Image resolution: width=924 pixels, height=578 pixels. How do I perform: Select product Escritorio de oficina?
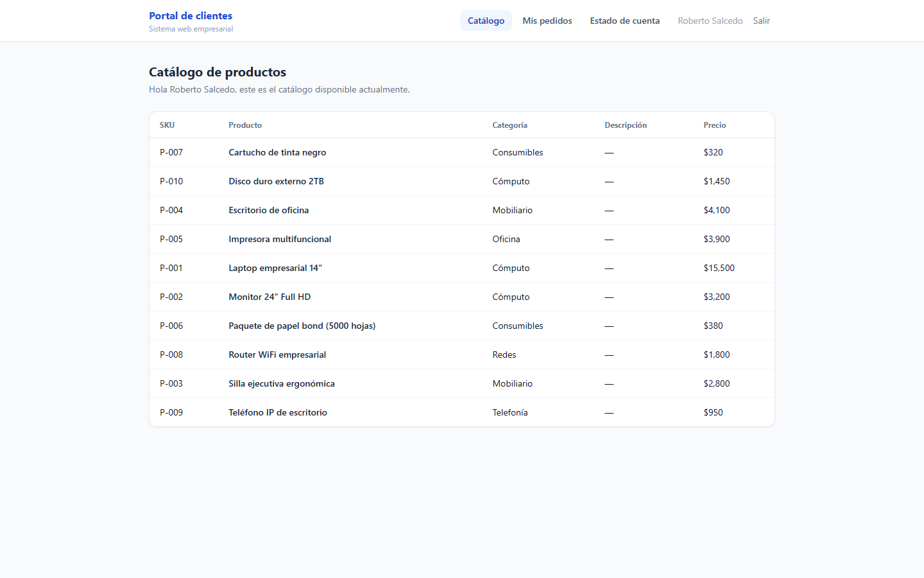pyautogui.click(x=269, y=210)
